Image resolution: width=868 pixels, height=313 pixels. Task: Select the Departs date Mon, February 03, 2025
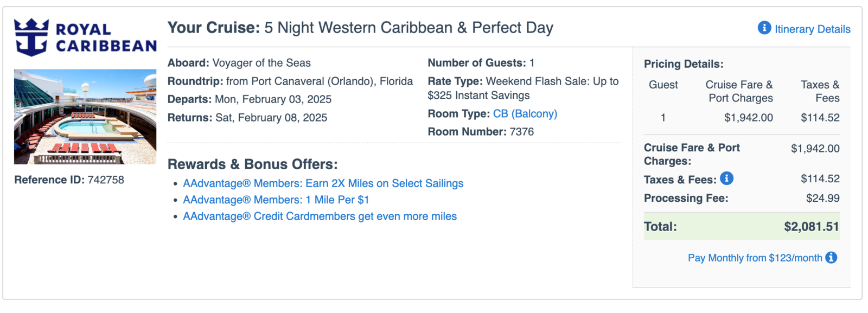pyautogui.click(x=275, y=99)
